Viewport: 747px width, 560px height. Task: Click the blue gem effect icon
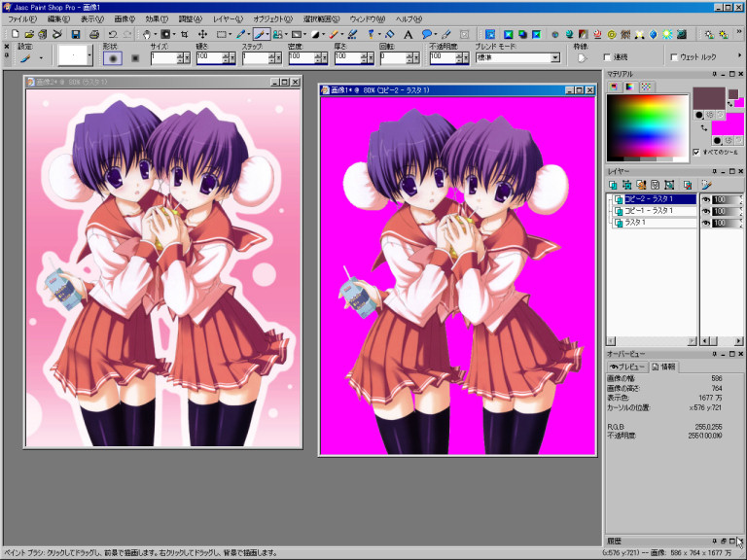point(654,34)
